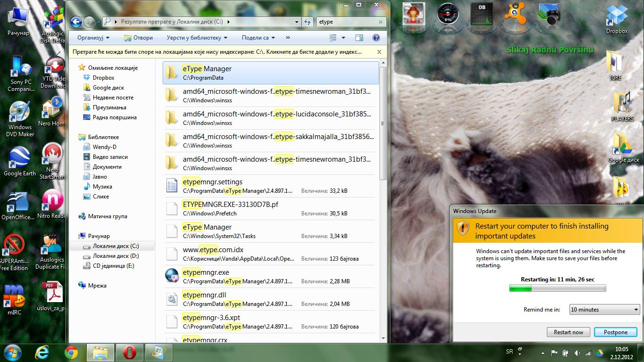The width and height of the screenshot is (644, 362).
Task: Click the network traffic graph gadget
Action: tap(482, 14)
